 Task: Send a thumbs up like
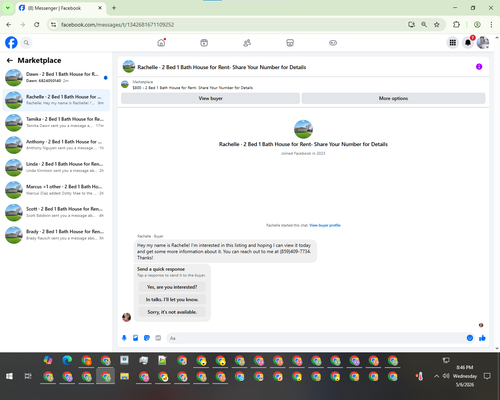click(482, 338)
